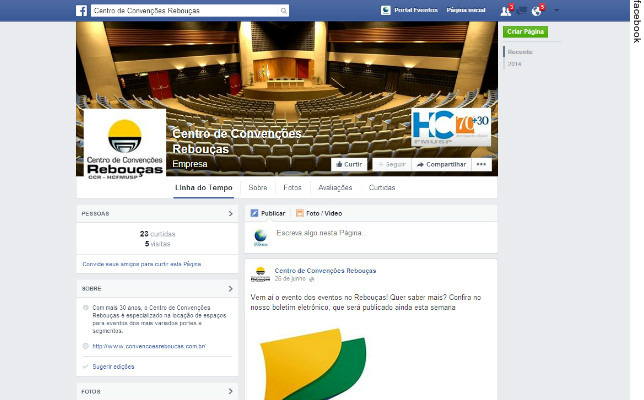The width and height of the screenshot is (644, 400).
Task: Click the HC FMUSP logo on cover
Action: (450, 129)
